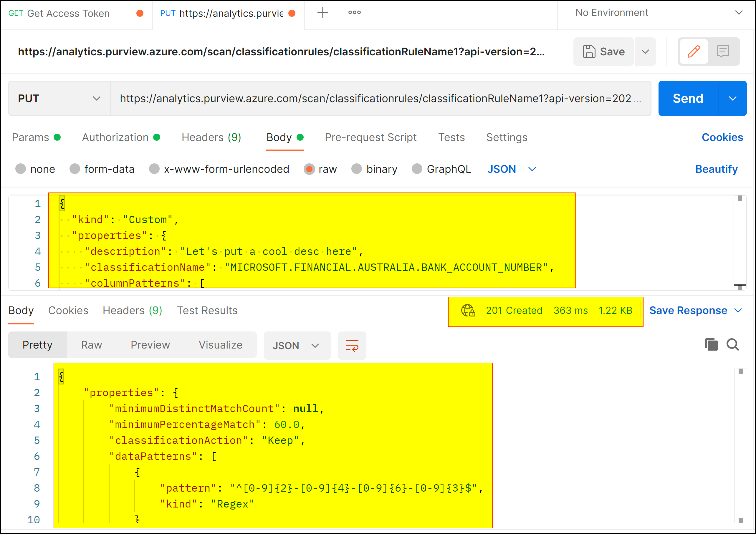The height and width of the screenshot is (534, 756).
Task: Copy the response body using the copy icon
Action: (711, 344)
